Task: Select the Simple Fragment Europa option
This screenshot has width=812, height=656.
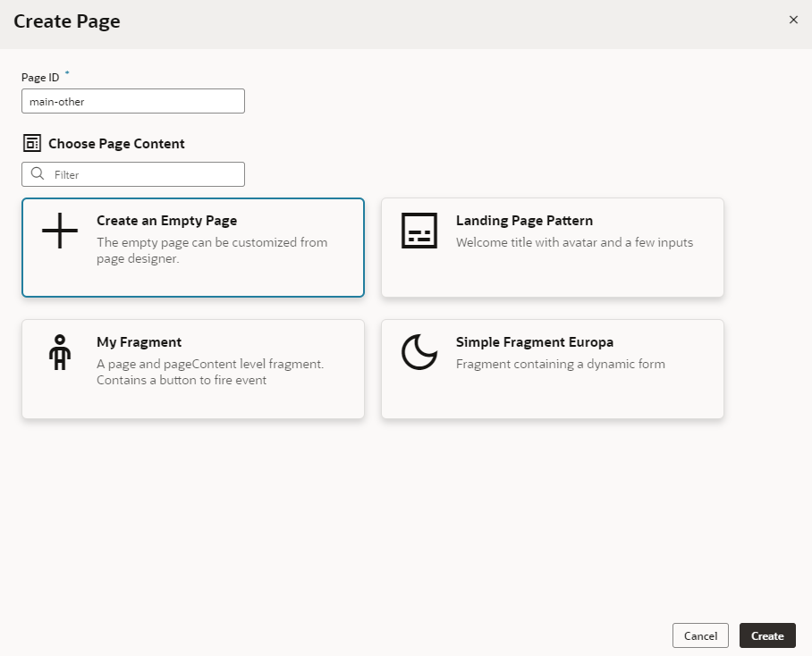Action: tap(552, 368)
